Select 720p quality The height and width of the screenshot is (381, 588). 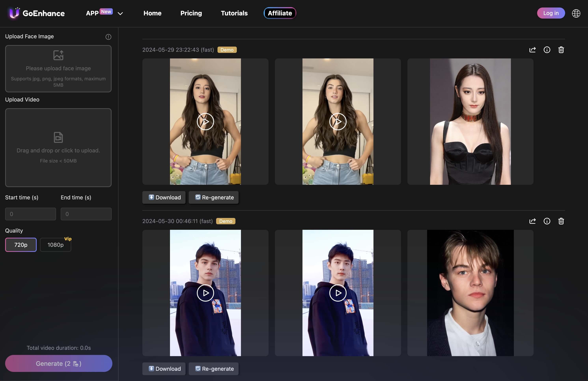click(x=21, y=245)
